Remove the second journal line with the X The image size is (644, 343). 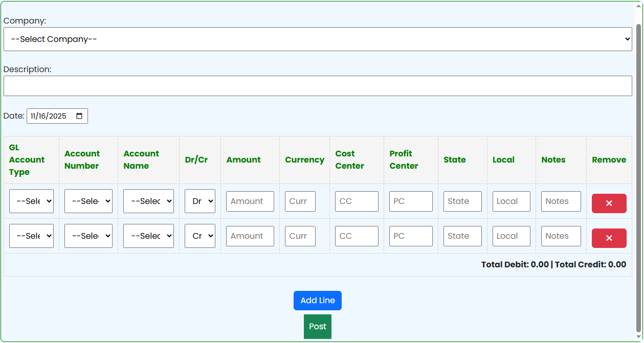(609, 238)
